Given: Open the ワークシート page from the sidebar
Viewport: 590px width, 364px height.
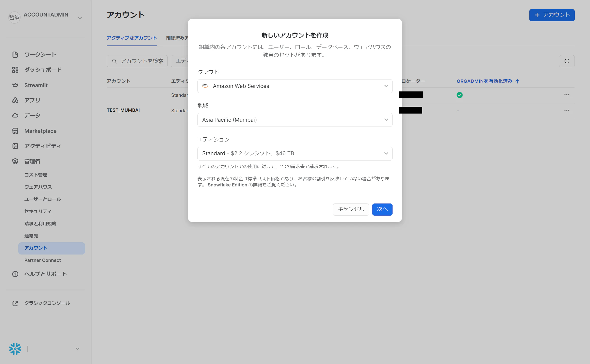Looking at the screenshot, I should [x=40, y=55].
